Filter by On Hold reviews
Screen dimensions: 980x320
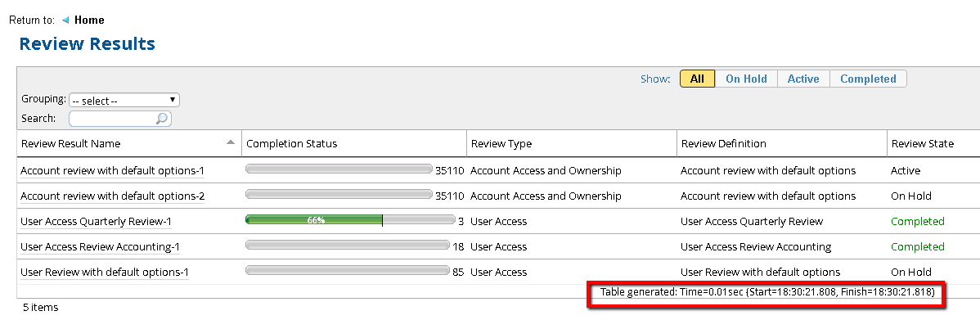point(746,79)
